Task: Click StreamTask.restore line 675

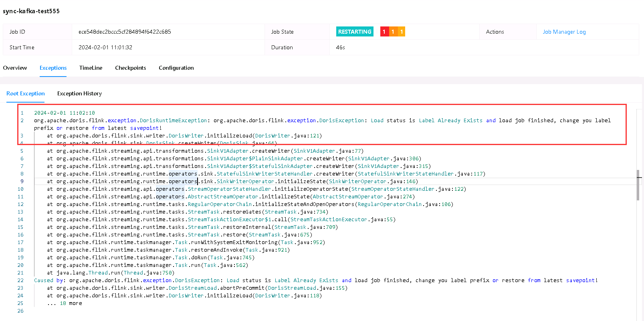Action: [x=180, y=235]
